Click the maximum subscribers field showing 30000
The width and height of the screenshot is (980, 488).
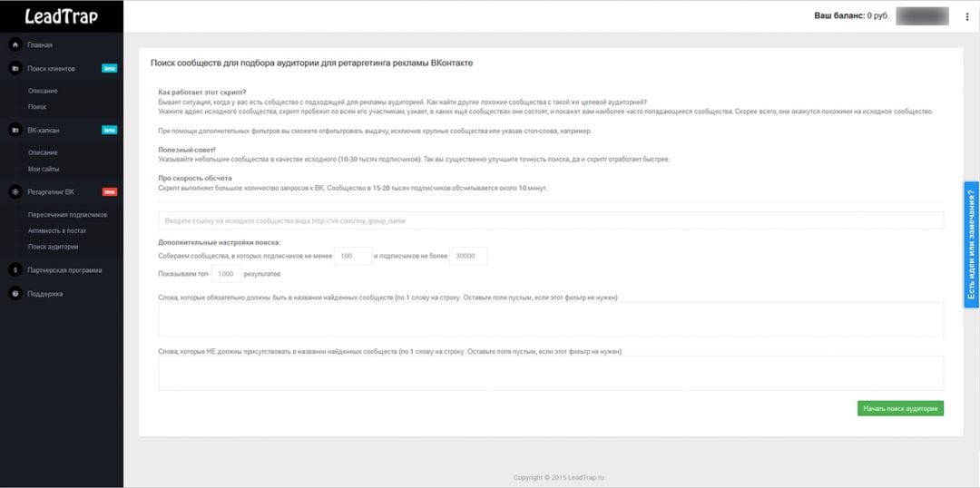pos(467,256)
